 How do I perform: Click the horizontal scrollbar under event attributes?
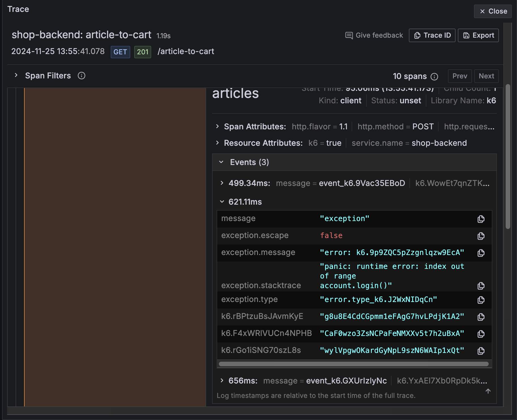[354, 364]
